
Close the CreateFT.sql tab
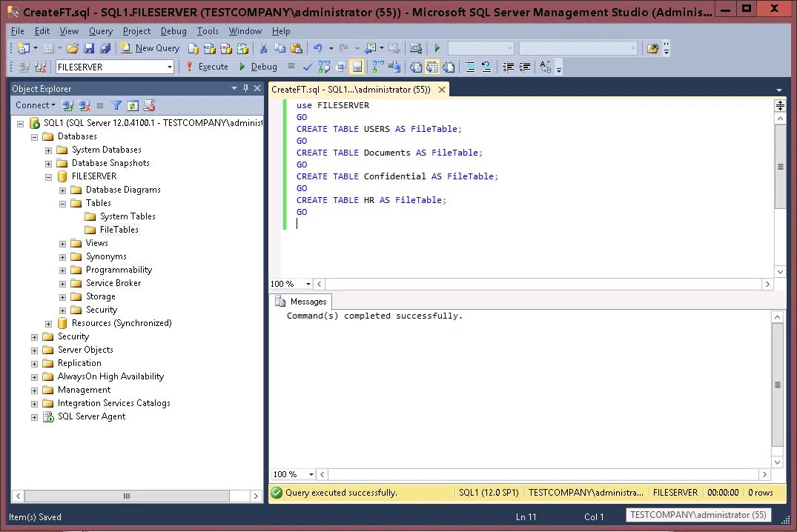pyautogui.click(x=442, y=90)
